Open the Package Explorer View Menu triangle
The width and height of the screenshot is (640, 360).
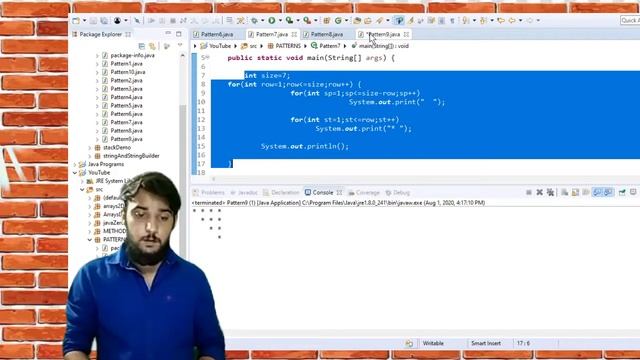tap(180, 45)
